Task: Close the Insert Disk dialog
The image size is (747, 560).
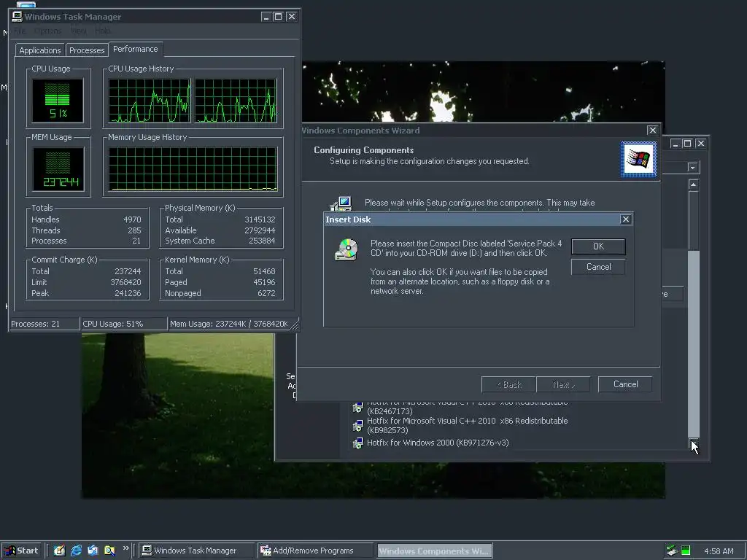Action: (x=625, y=219)
